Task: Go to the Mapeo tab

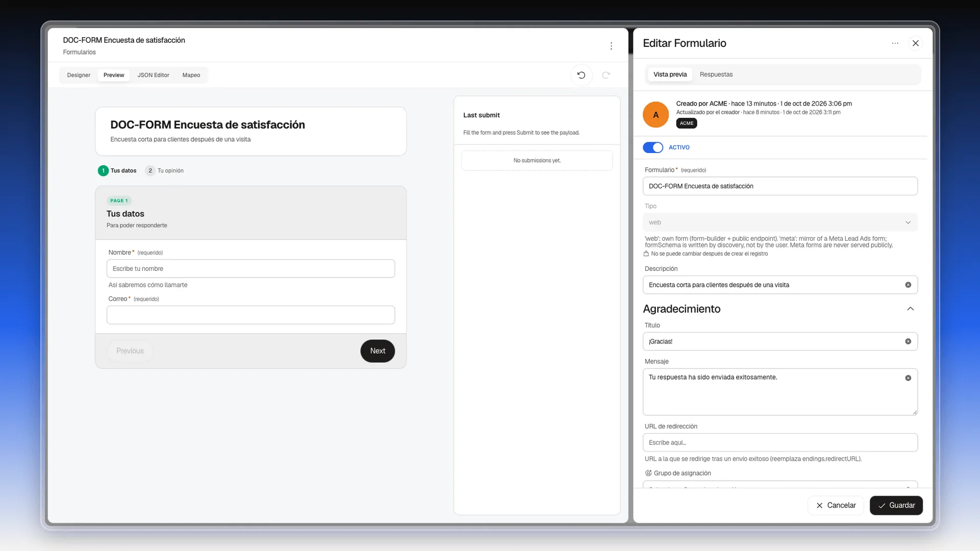Action: click(191, 75)
